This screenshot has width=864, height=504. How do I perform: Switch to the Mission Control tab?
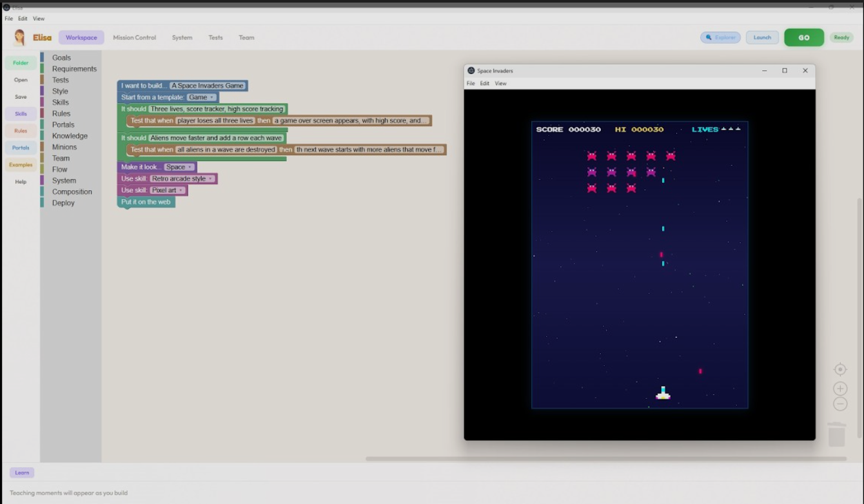point(135,37)
